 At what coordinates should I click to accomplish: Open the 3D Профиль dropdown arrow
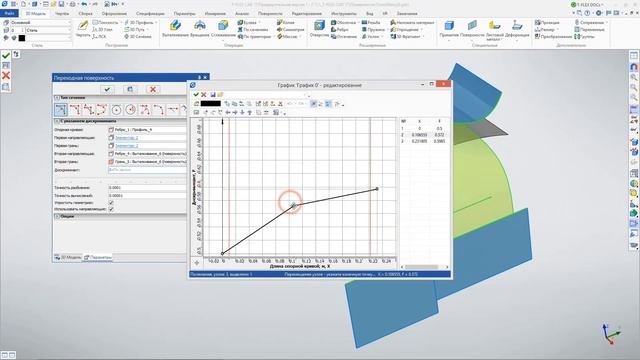(x=156, y=22)
